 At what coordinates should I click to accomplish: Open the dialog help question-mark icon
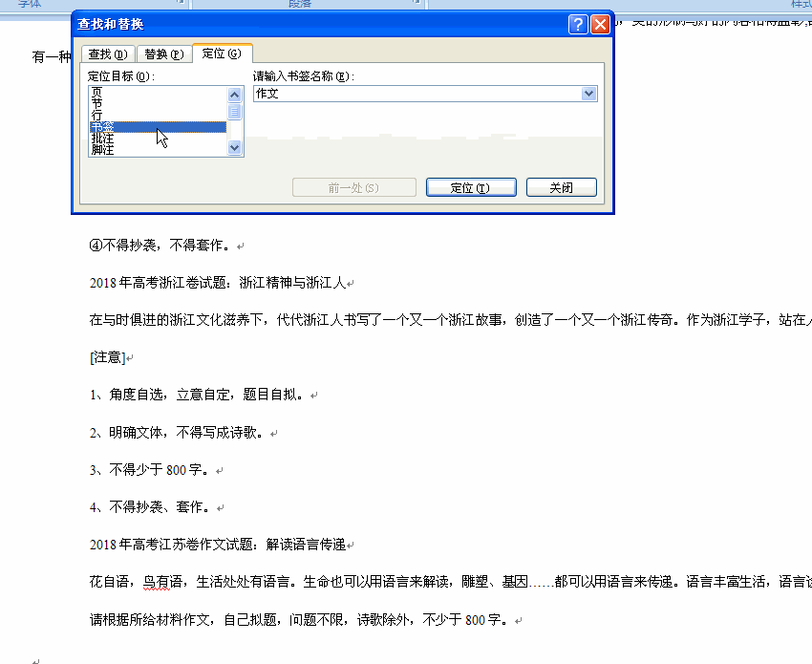[578, 24]
